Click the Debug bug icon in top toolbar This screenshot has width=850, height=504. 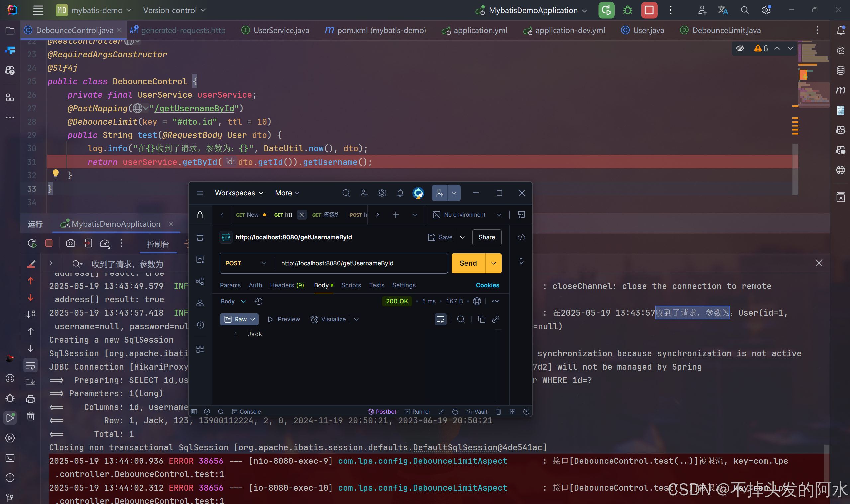click(x=627, y=10)
